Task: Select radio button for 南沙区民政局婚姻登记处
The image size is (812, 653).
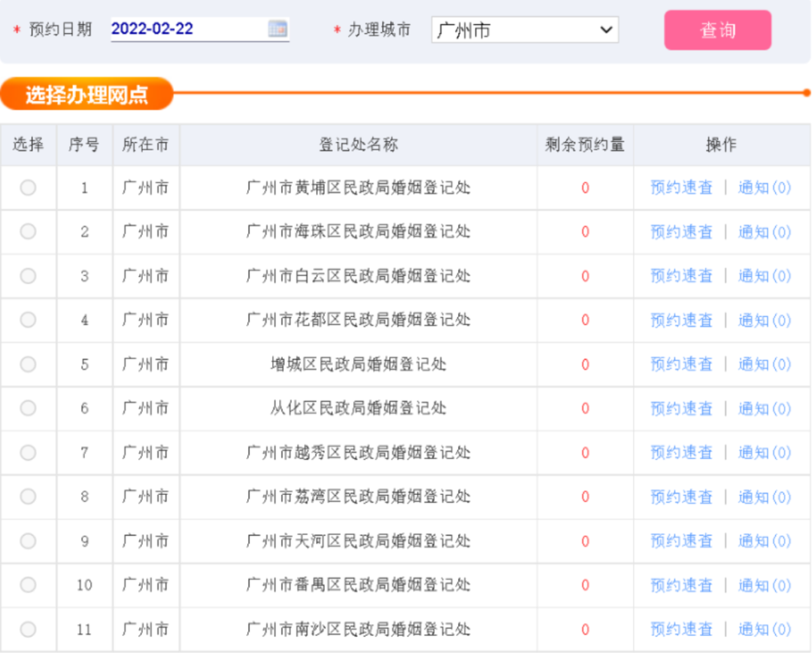Action: (x=28, y=629)
